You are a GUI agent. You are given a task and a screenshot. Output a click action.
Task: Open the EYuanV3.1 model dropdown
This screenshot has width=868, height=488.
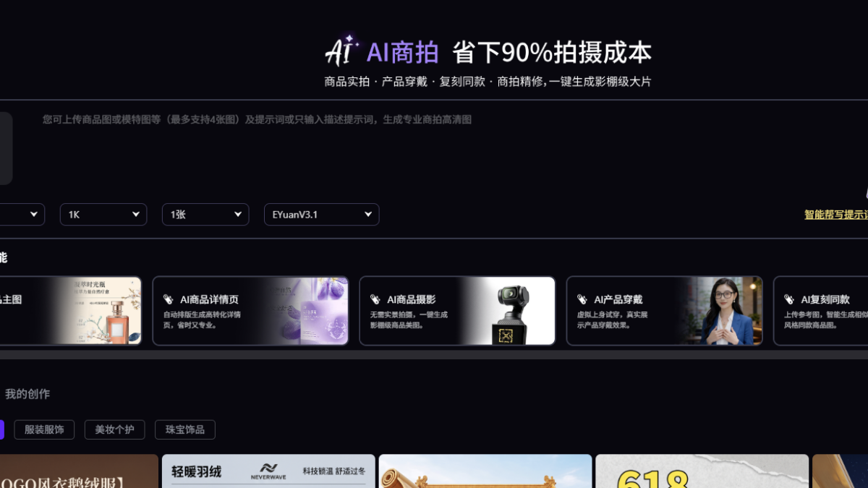pos(321,215)
